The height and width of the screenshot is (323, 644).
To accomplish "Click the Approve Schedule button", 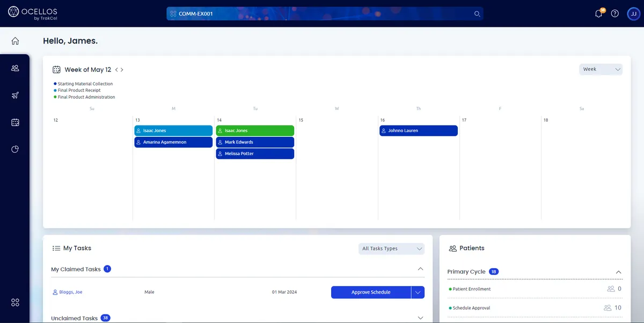I will click(371, 292).
